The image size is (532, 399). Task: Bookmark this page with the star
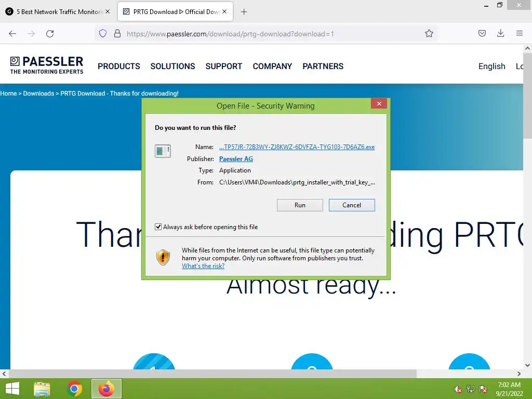(429, 33)
